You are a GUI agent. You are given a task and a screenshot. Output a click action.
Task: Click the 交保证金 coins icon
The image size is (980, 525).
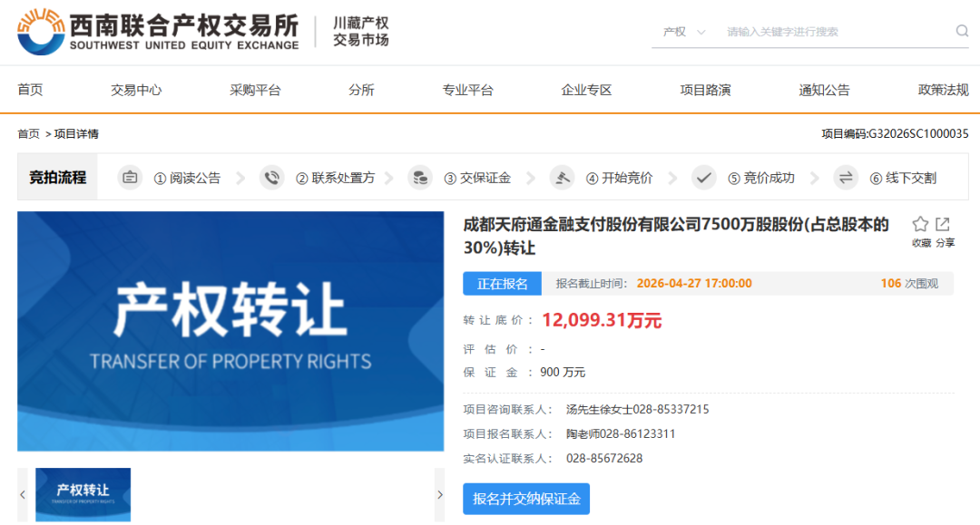[x=420, y=178]
